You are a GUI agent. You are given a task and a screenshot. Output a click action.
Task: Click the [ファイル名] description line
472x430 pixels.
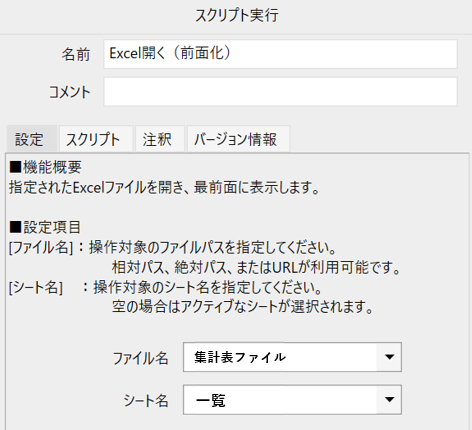pyautogui.click(x=172, y=248)
